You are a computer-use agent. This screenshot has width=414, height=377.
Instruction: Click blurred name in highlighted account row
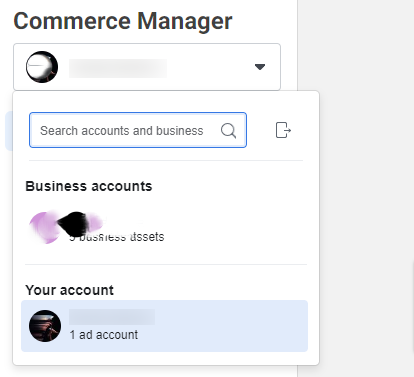112,317
